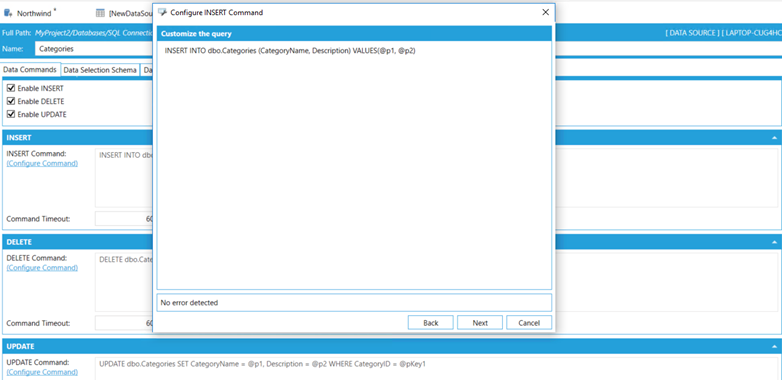Viewport: 782px width, 380px height.
Task: Open the Data Commands tab
Action: point(30,70)
